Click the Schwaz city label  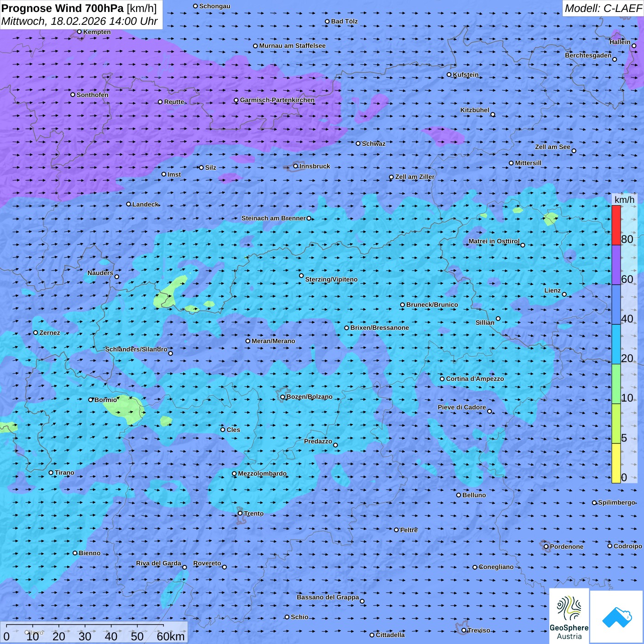tap(374, 144)
